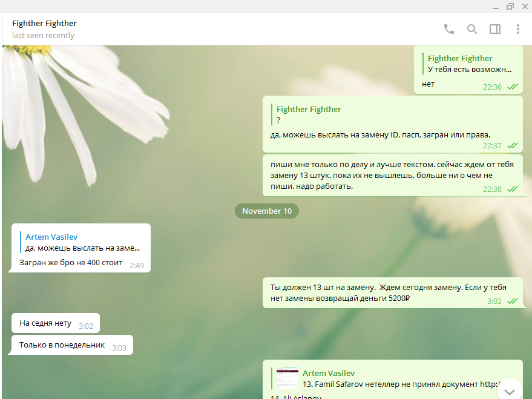Start a voice call with Fighther Fighther
The width and height of the screenshot is (532, 399).
pos(449,29)
